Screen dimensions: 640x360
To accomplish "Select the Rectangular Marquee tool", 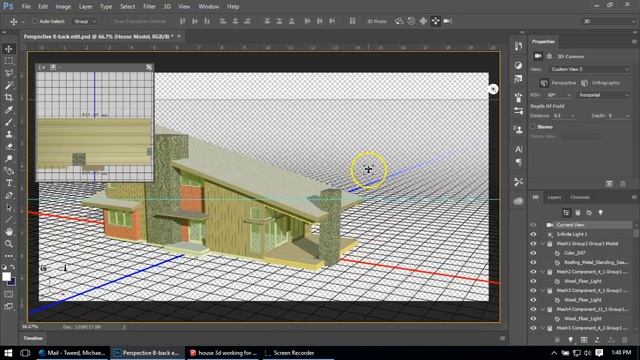I will coord(9,61).
